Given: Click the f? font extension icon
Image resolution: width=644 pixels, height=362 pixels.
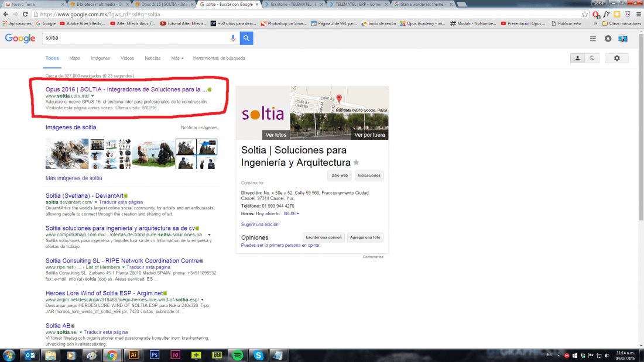Looking at the screenshot, I should (x=607, y=15).
